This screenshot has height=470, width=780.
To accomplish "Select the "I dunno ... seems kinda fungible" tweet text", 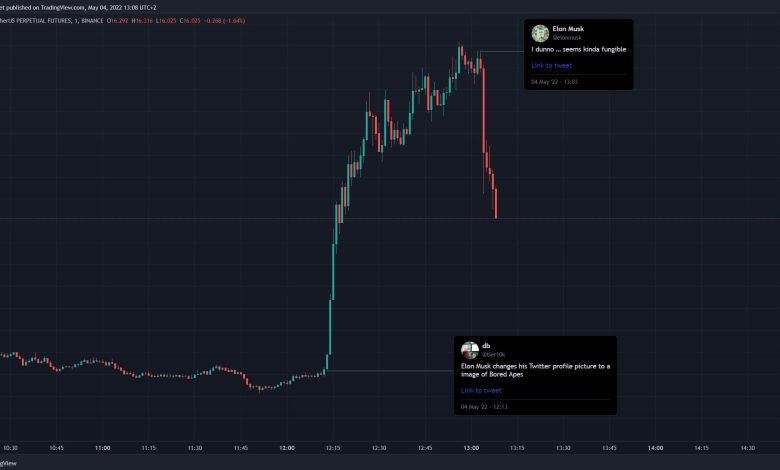I will click(578, 50).
